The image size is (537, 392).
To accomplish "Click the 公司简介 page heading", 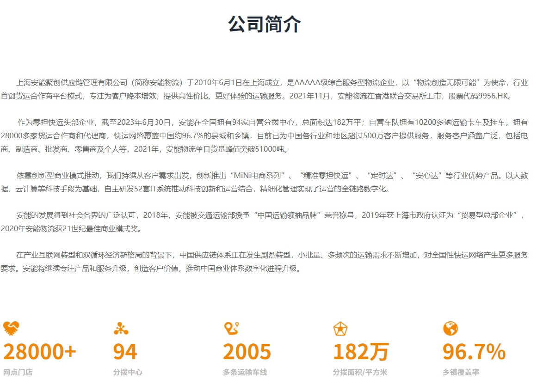I will [x=265, y=24].
